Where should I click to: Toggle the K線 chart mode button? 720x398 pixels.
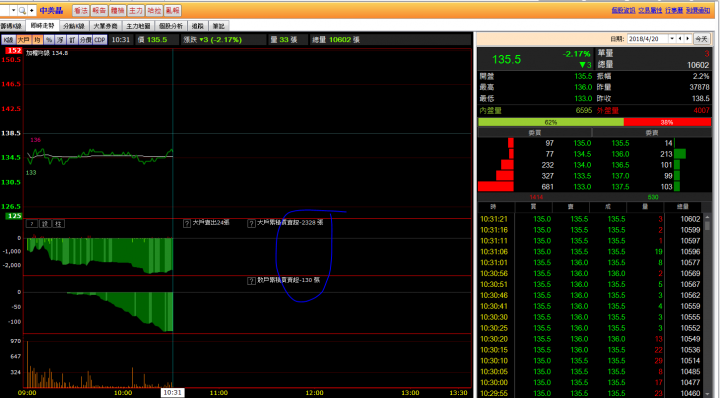click(x=8, y=40)
